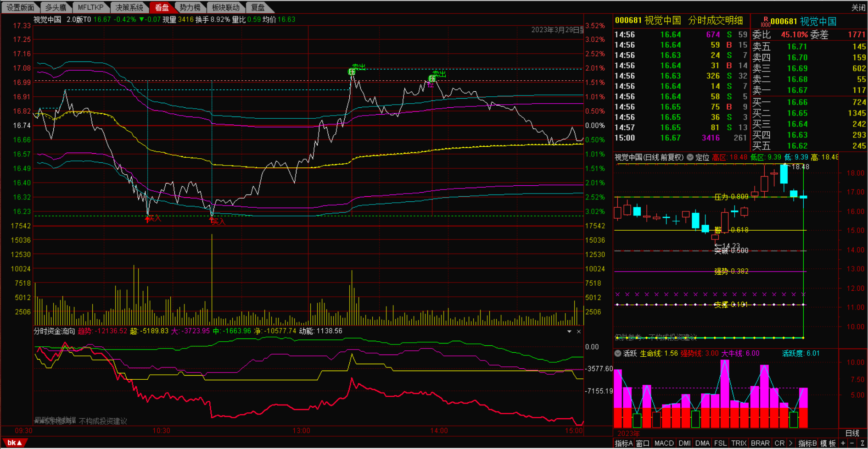Expand the 定位 dropdown on daily chart header
Image resolution: width=868 pixels, height=449 pixels.
point(690,157)
